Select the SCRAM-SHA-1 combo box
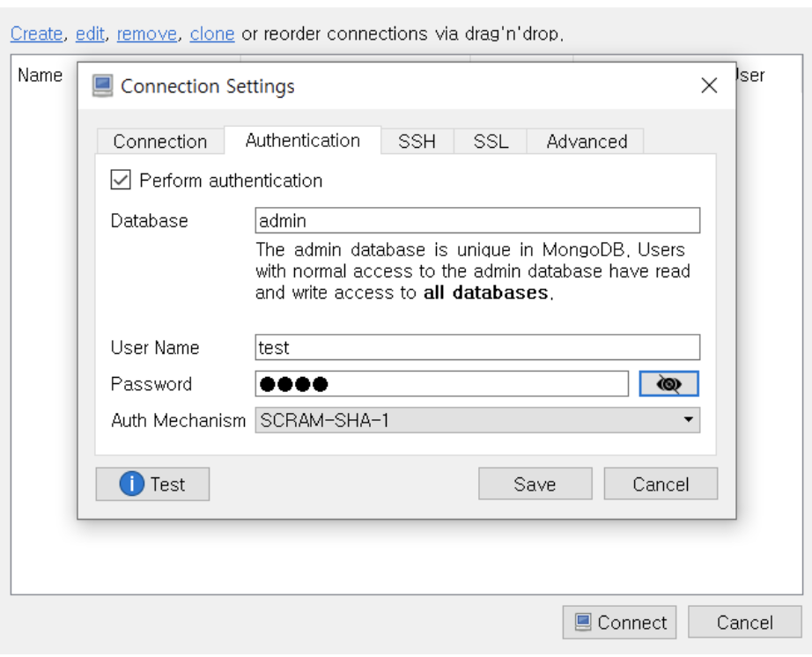Image resolution: width=812 pixels, height=657 pixels. pos(477,420)
